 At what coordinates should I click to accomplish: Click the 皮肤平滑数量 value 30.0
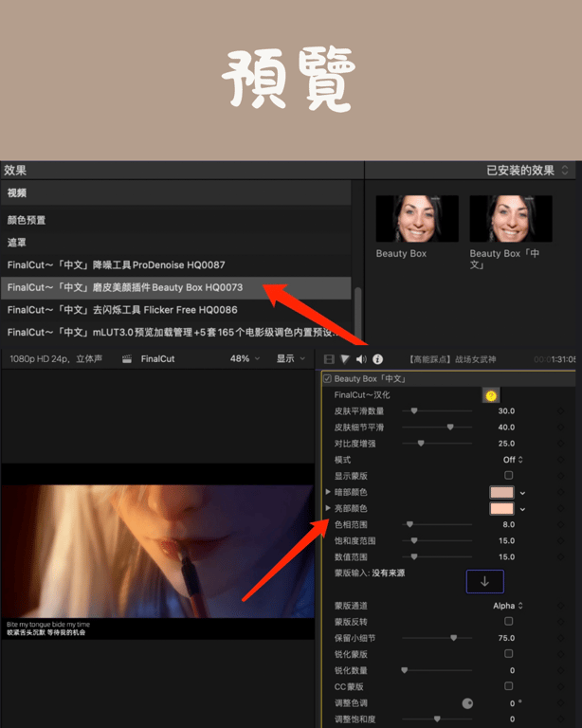point(506,410)
